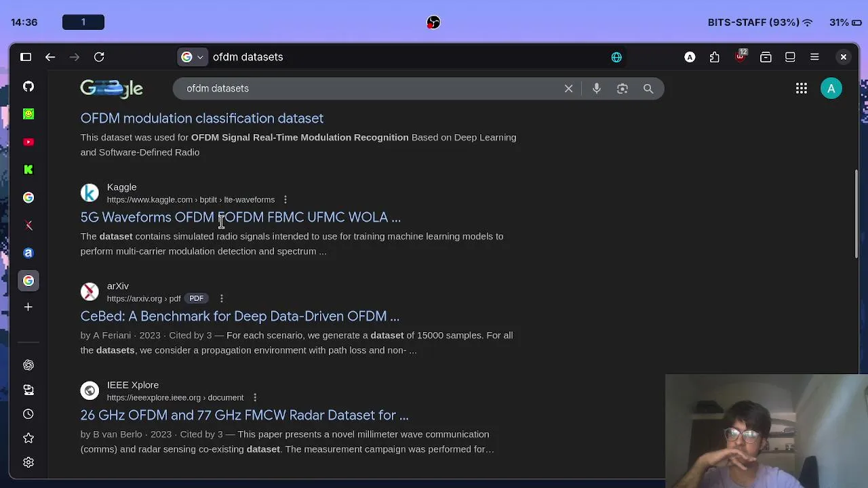The height and width of the screenshot is (488, 868).
Task: Click the plus to open new tab
Action: coord(28,307)
